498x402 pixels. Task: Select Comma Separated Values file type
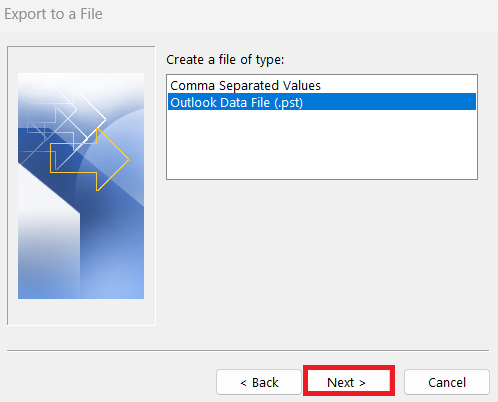pos(245,86)
